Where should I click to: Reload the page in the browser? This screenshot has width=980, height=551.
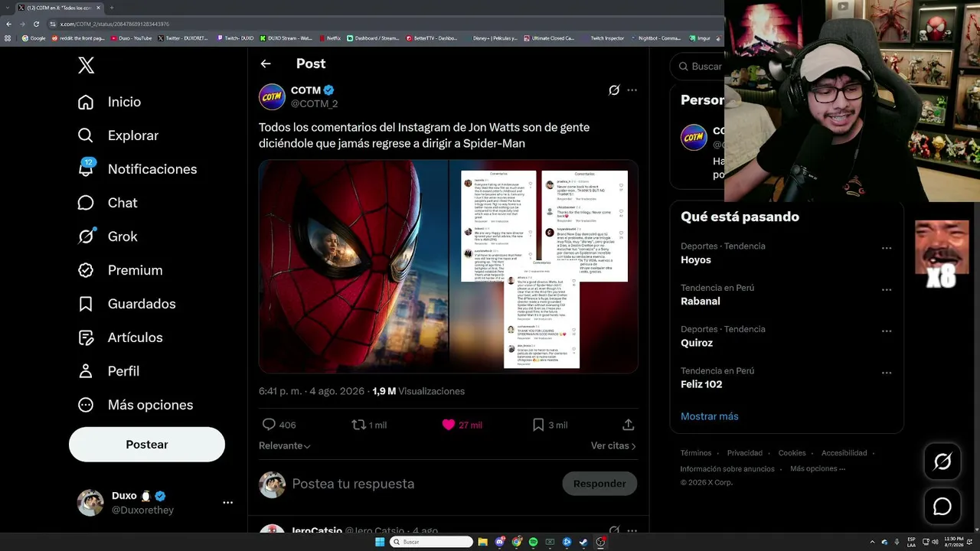coord(36,24)
